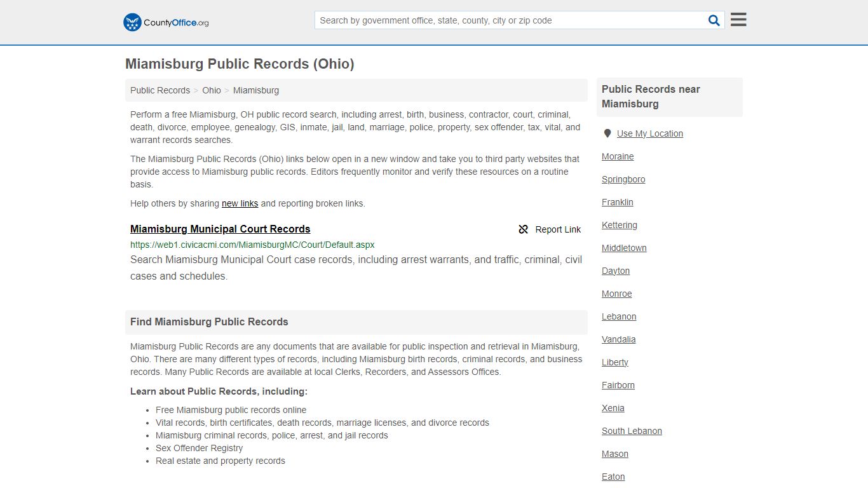Open Monroe public records link

pos(617,294)
